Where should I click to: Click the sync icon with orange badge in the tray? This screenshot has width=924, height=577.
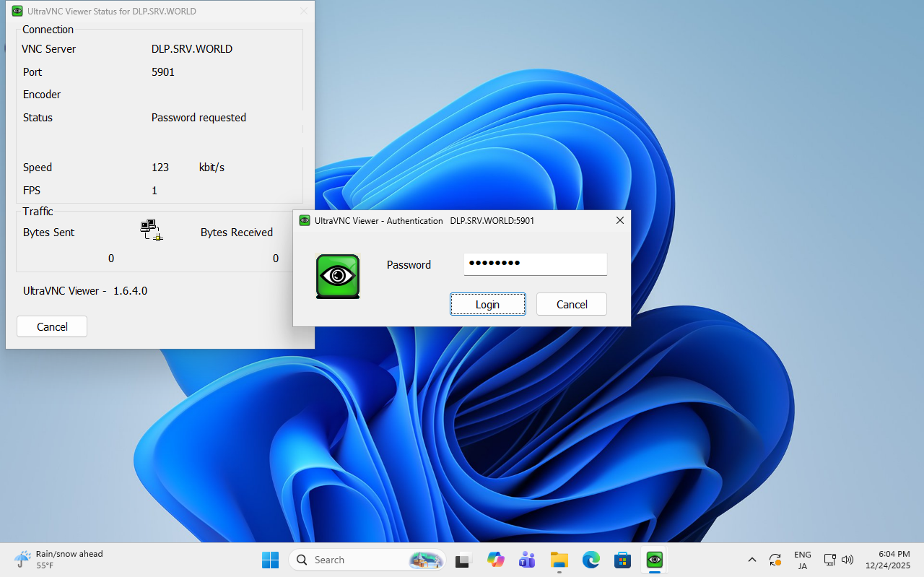775,560
